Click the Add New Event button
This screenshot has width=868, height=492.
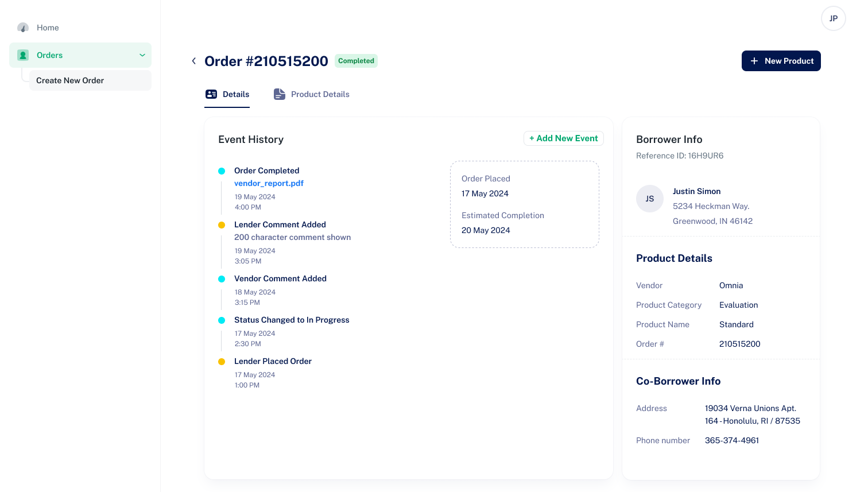click(563, 138)
